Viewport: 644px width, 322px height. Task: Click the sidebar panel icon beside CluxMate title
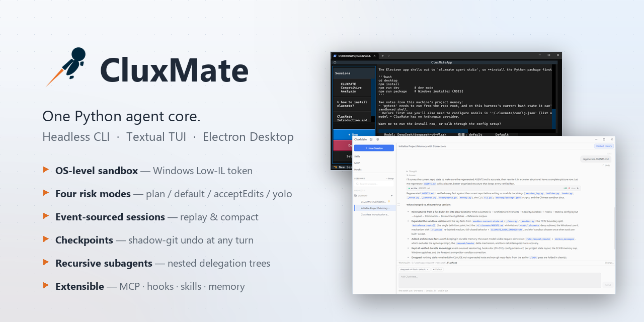coord(371,139)
